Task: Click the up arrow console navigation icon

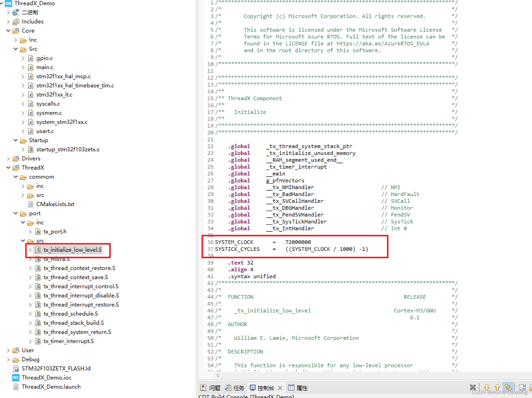Action: pos(497,387)
